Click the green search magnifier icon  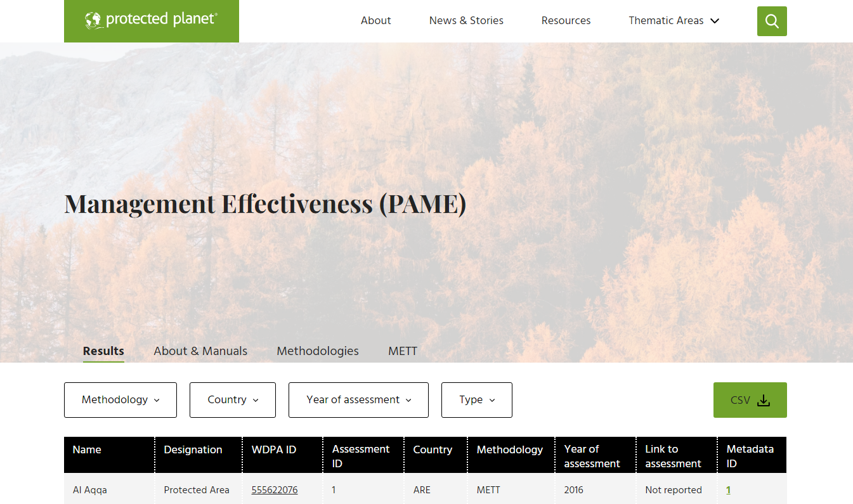[772, 21]
